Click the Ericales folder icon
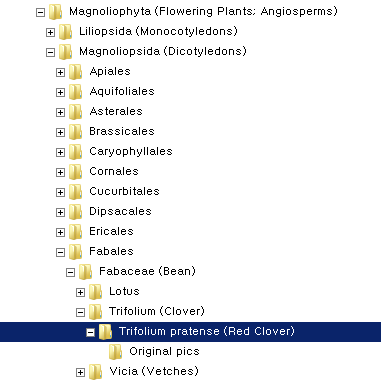Screen dimensions: 381x384 (76, 232)
